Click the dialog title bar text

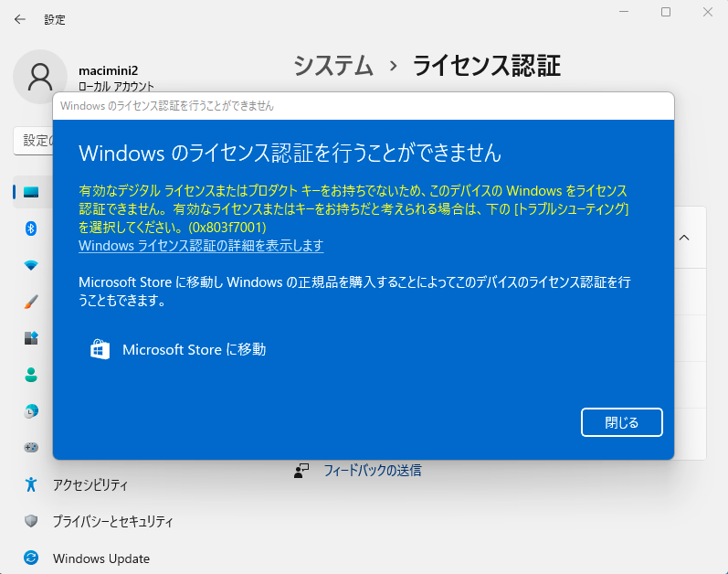point(167,106)
